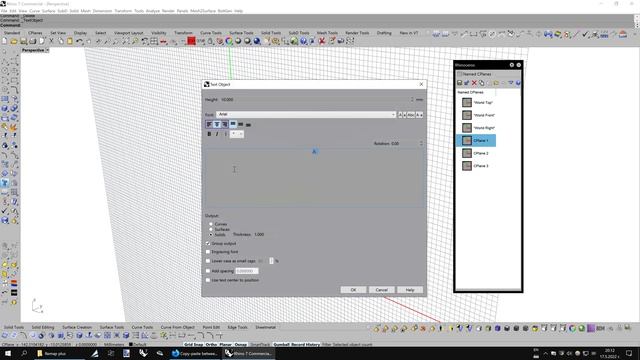Click the red layer color swatch in toolbar
Viewport: 640px width, 360px height.
click(191, 41)
